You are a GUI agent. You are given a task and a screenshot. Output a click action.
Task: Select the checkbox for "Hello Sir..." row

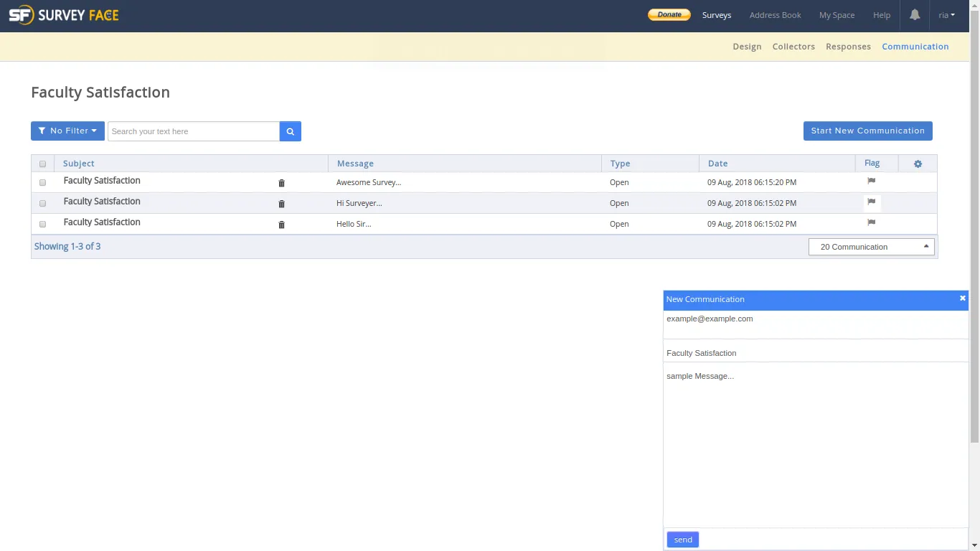[x=42, y=225]
